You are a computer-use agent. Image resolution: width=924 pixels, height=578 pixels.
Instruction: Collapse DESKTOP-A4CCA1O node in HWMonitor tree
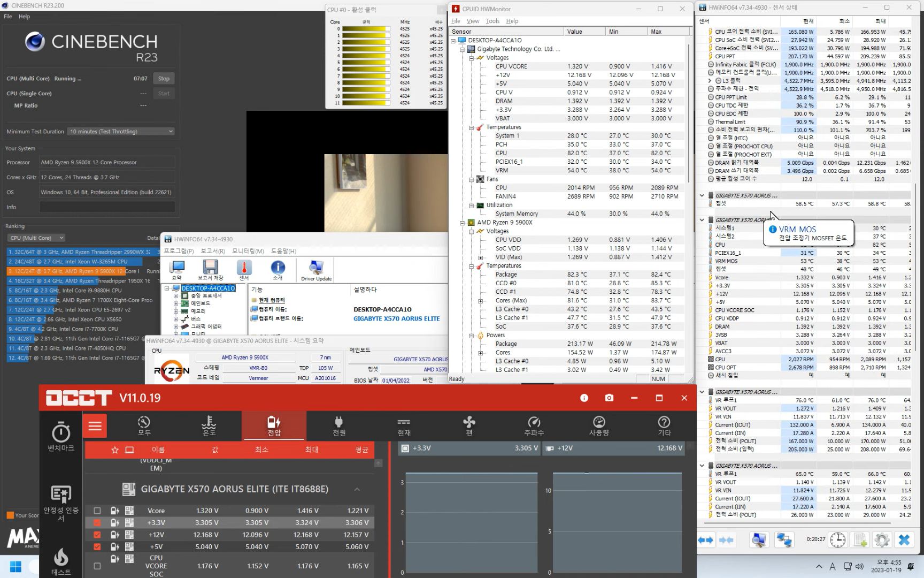click(x=453, y=40)
